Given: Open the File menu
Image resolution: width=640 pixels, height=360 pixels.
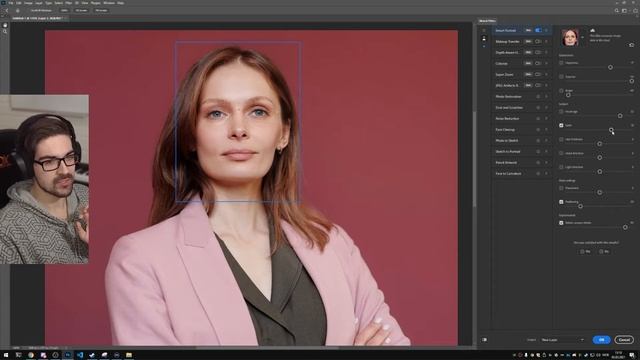Looking at the screenshot, I should click(x=11, y=3).
